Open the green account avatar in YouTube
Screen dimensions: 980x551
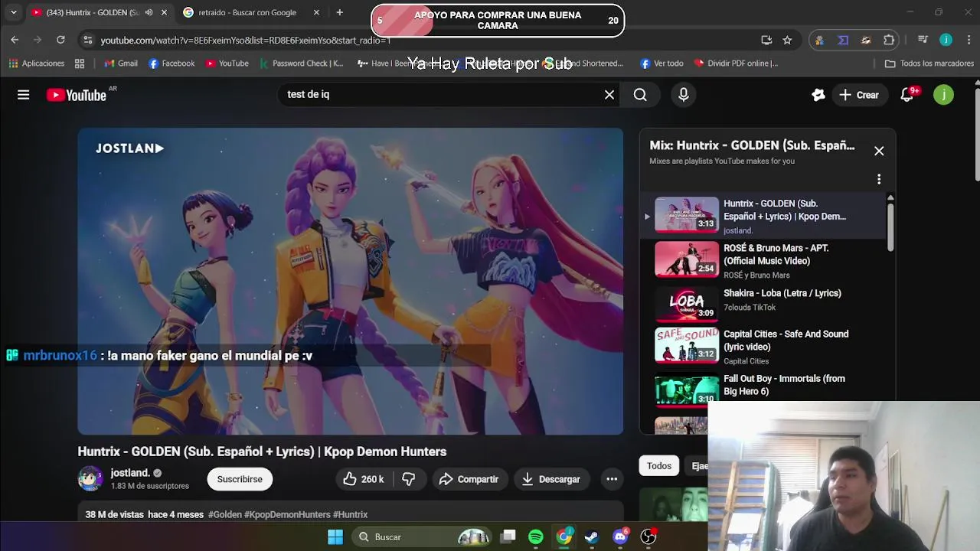pos(943,95)
